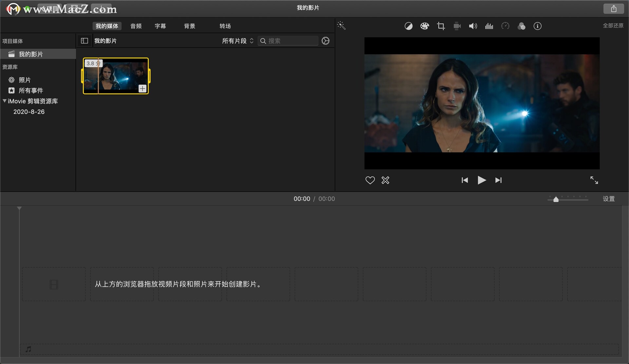Viewport: 629px width, 364px height.
Task: Click the background music well note icon
Action: pyautogui.click(x=29, y=349)
